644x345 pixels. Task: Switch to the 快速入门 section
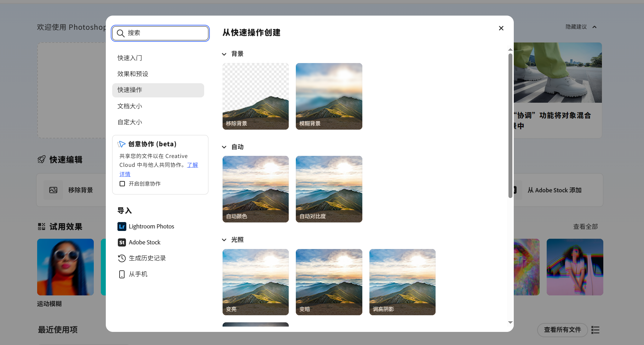coord(130,58)
